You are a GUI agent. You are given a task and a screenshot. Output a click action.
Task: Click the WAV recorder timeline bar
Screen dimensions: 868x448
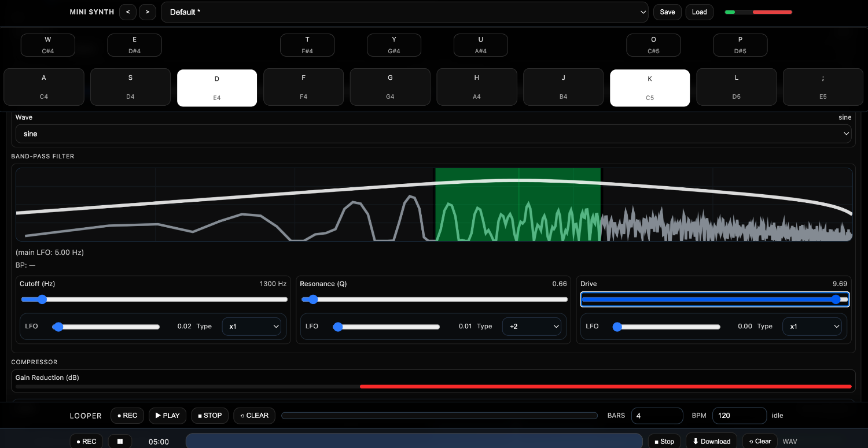414,441
